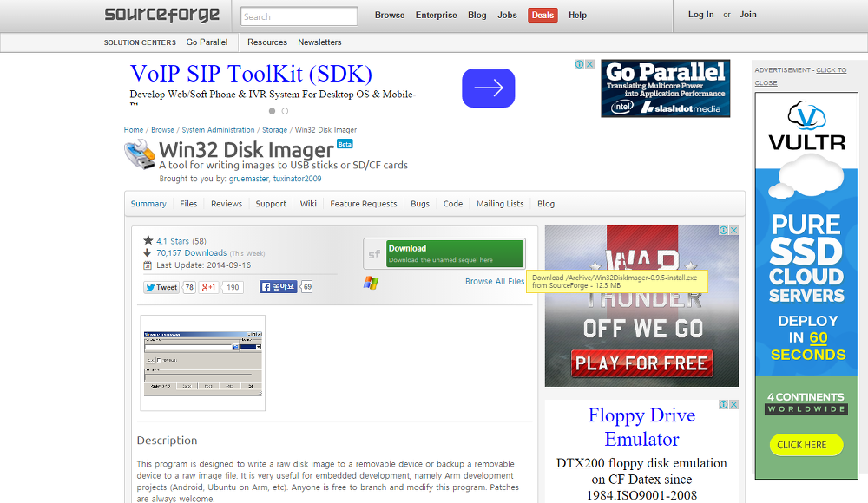
Task: Click the Go Parallel Intel banner
Action: 666,88
